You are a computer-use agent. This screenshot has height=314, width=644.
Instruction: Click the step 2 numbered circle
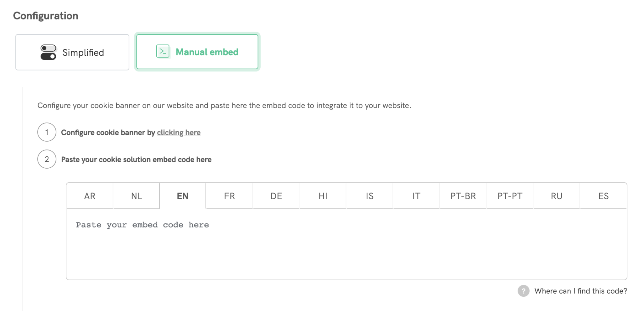click(x=47, y=159)
